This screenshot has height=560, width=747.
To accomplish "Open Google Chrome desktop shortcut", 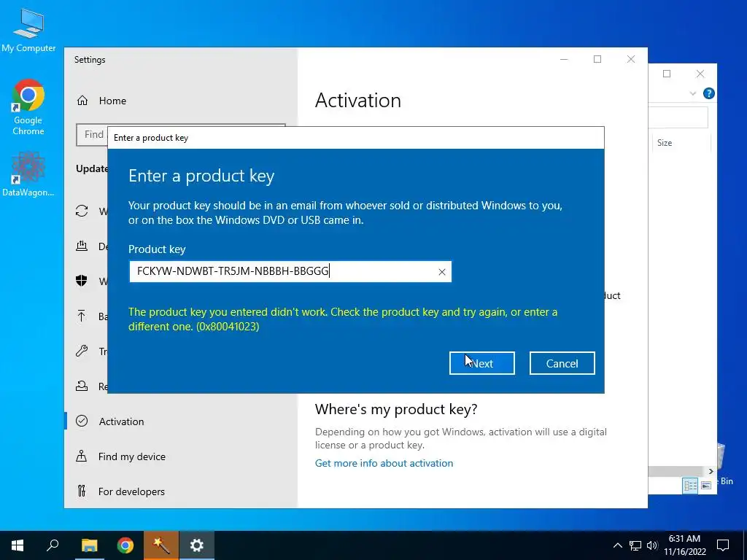I will point(28,108).
